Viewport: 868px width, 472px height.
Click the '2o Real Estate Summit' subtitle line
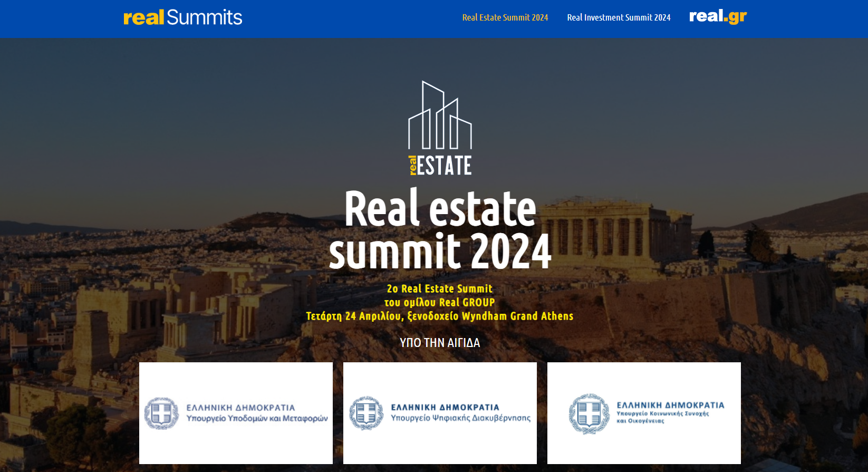click(440, 288)
